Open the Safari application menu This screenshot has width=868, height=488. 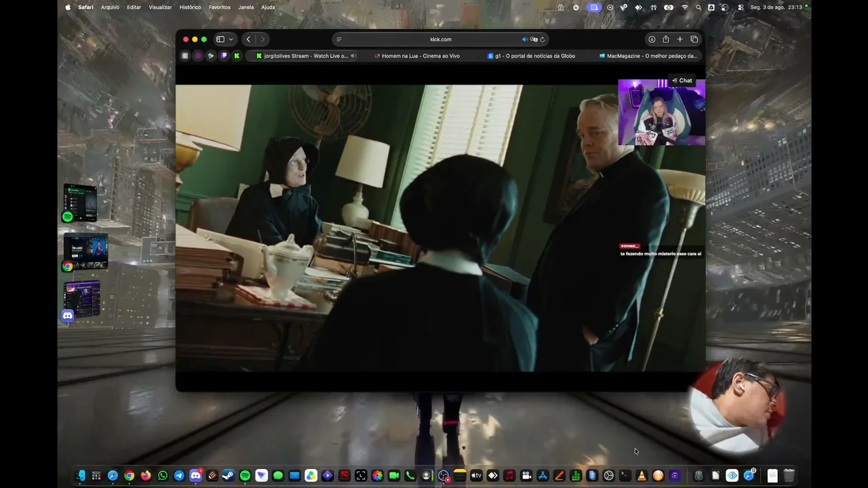coord(85,7)
